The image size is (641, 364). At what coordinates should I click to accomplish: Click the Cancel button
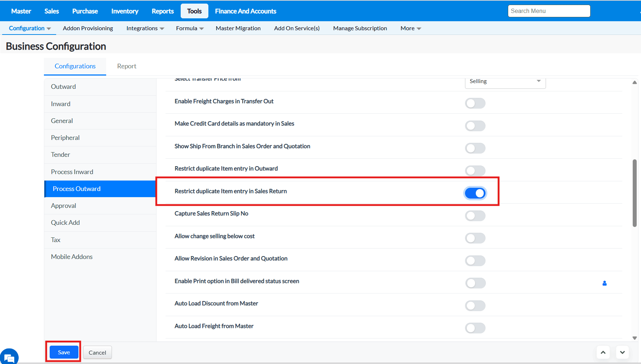97,352
